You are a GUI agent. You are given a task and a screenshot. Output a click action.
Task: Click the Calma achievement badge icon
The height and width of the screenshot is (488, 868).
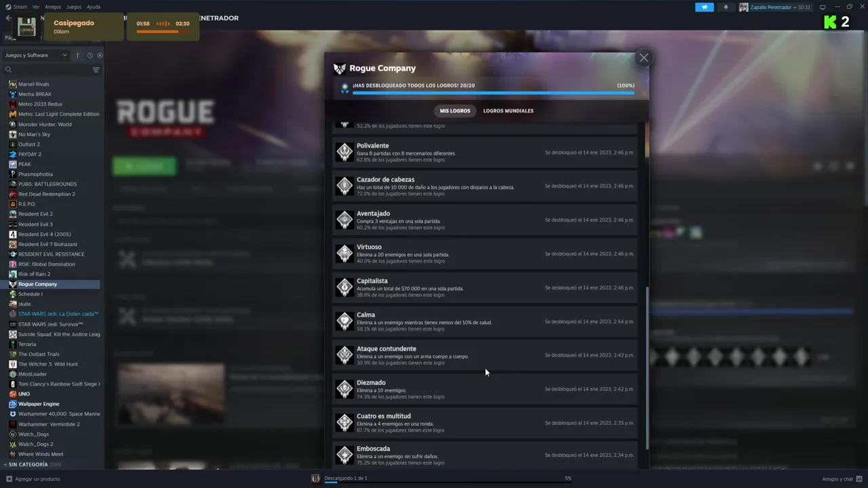pyautogui.click(x=344, y=321)
